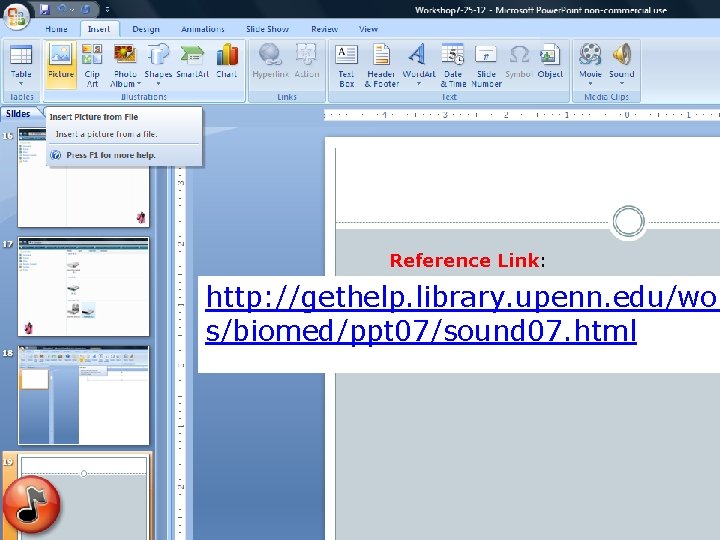Open the Home ribbon tab

point(56,29)
